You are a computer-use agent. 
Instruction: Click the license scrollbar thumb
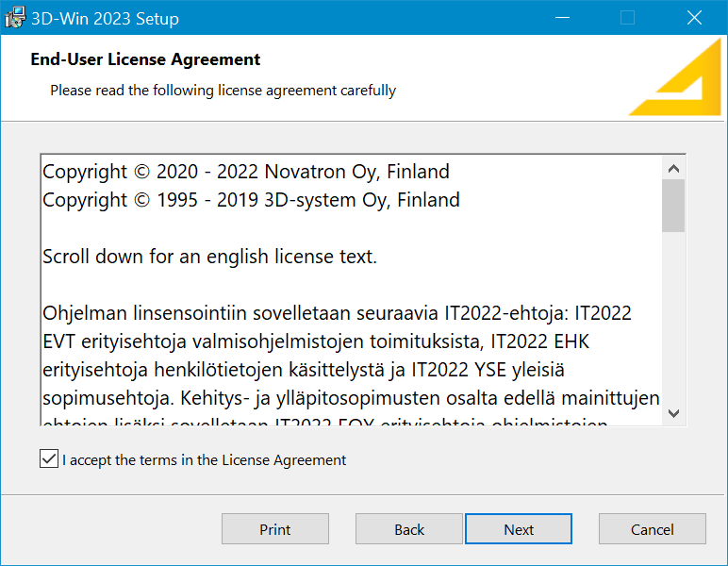tap(673, 206)
